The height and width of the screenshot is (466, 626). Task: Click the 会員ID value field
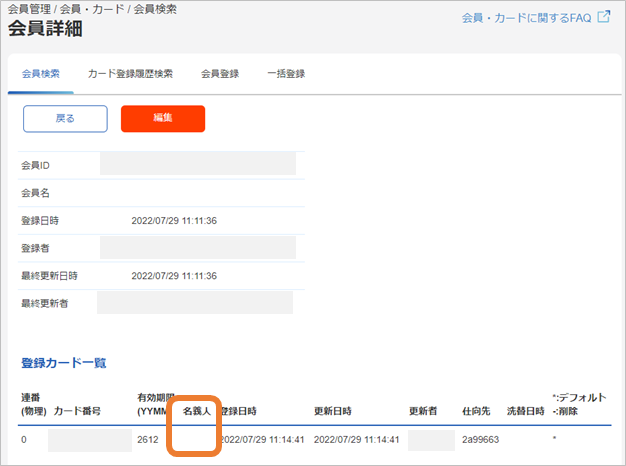point(198,163)
